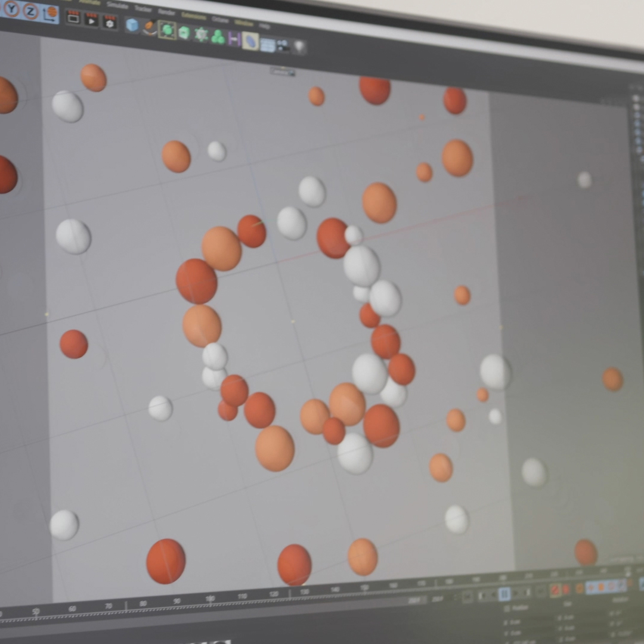The image size is (644, 644).
Task: Open the Help menu
Action: 265,26
